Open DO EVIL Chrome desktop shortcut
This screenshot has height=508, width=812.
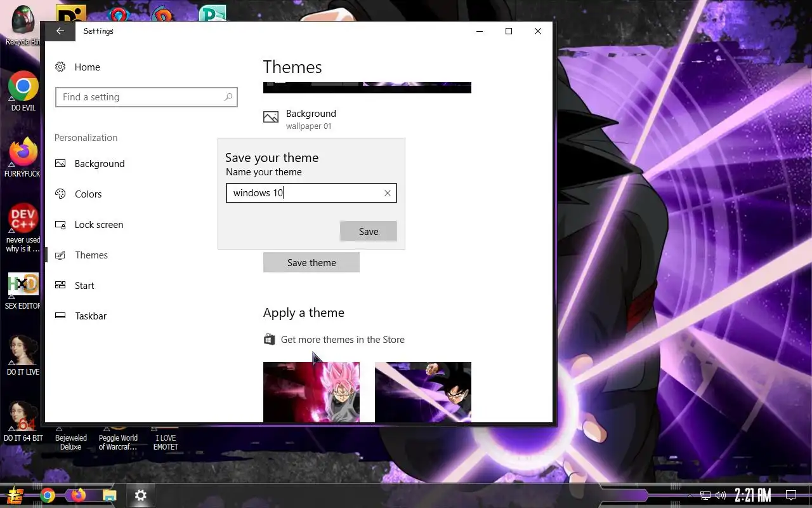[23, 91]
